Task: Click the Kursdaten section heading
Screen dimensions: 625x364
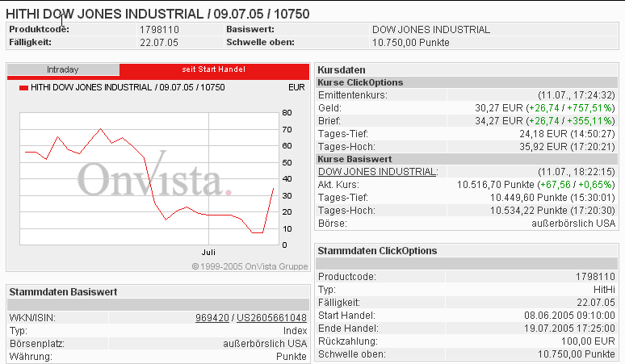Action: [x=342, y=69]
